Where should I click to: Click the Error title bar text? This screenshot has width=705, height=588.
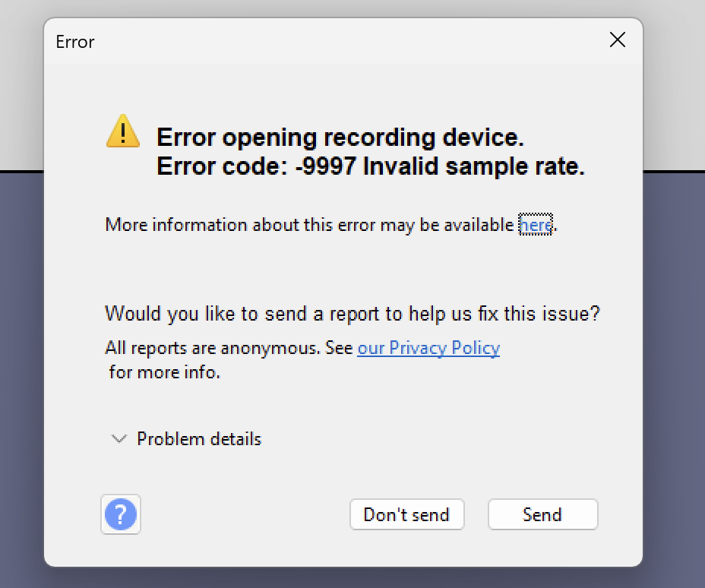pos(74,42)
